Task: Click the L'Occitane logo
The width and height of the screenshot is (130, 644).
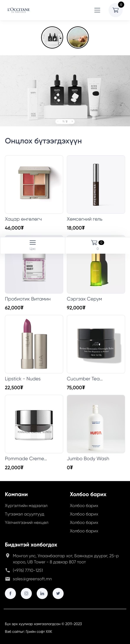Action: coord(19,10)
